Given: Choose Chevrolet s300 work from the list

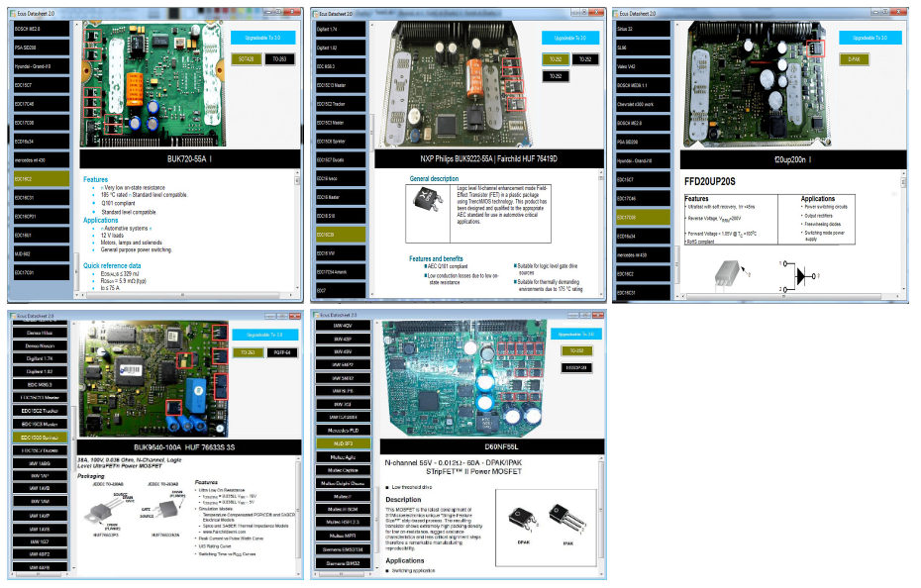Looking at the screenshot, I should point(639,103).
